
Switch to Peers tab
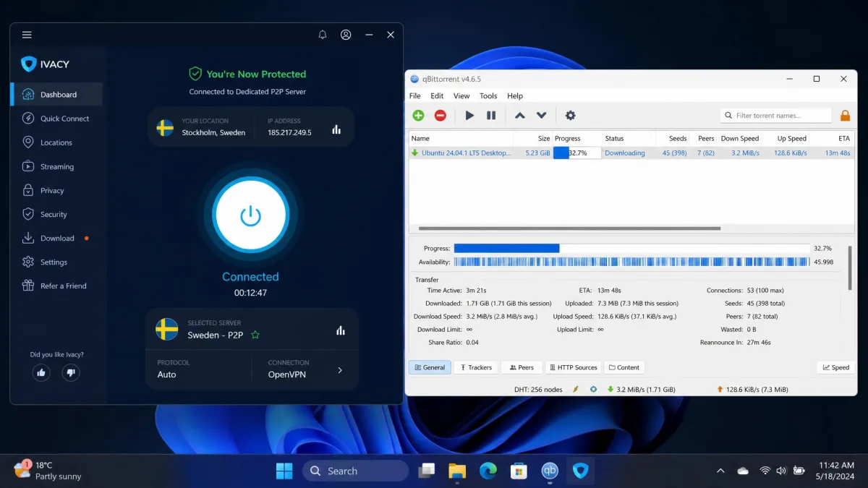[522, 367]
